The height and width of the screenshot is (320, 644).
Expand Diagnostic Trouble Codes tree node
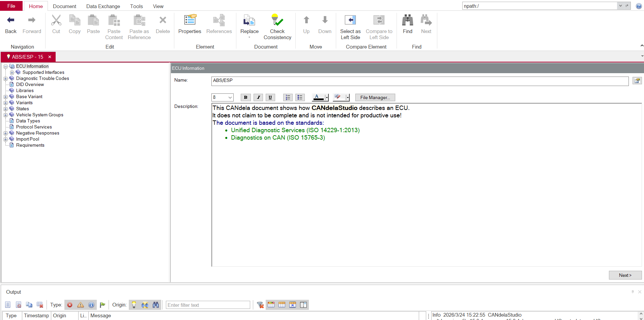pyautogui.click(x=5, y=79)
